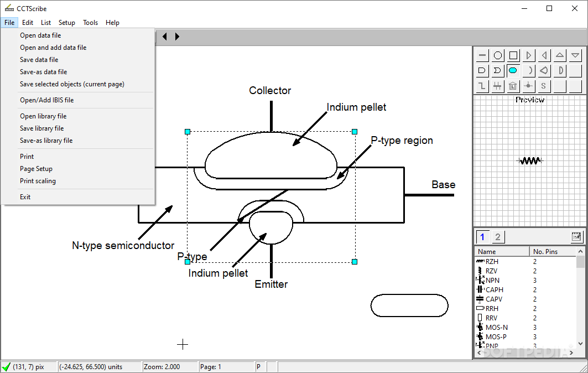This screenshot has width=588, height=373.
Task: Select the right-pointing triangle tool
Action: 528,55
